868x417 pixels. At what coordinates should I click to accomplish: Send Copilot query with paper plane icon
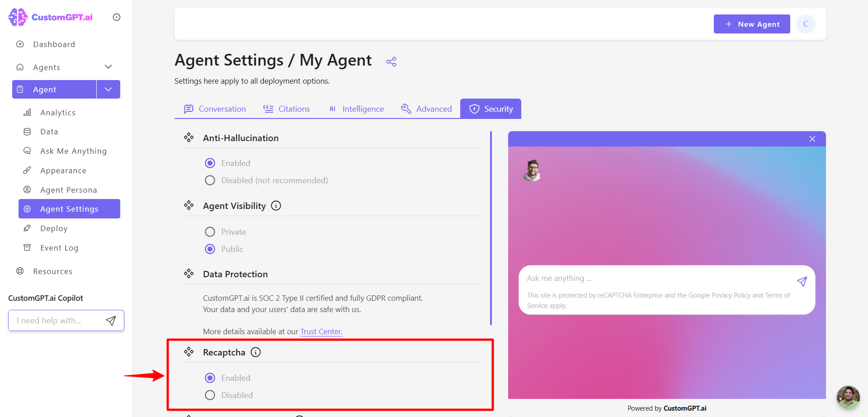click(x=111, y=321)
